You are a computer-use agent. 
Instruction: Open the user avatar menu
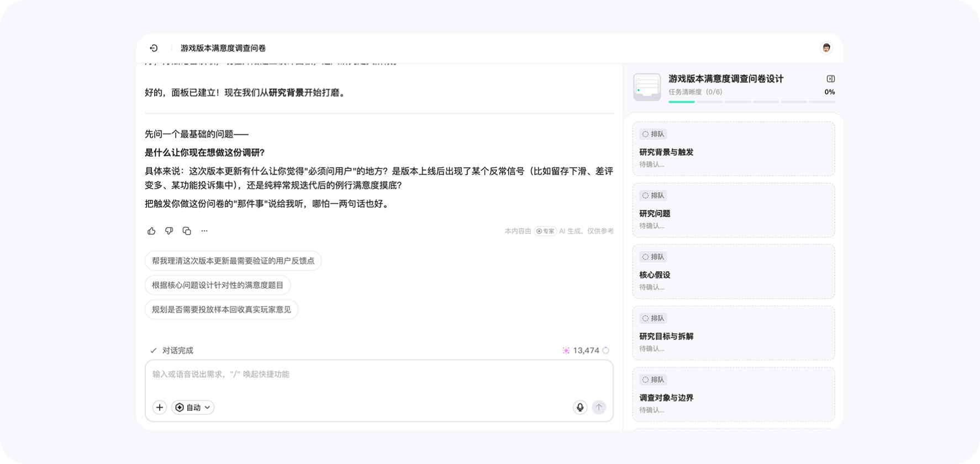(x=826, y=48)
